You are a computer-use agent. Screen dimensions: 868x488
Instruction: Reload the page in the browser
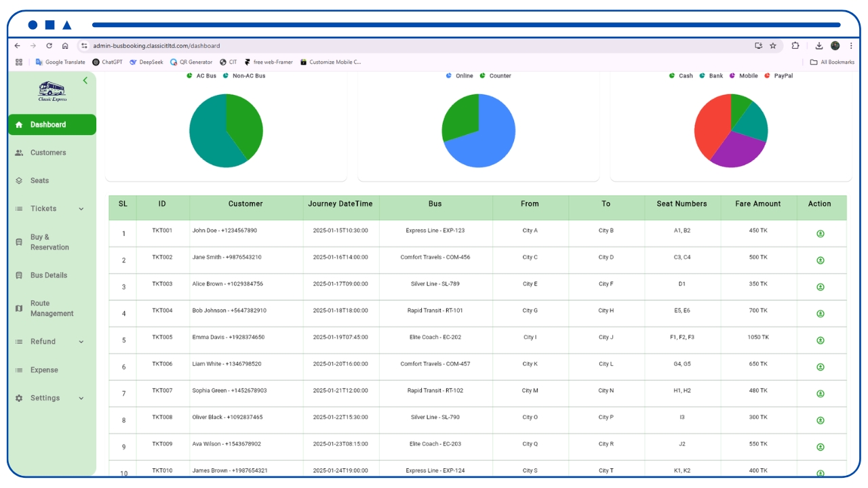(x=49, y=46)
